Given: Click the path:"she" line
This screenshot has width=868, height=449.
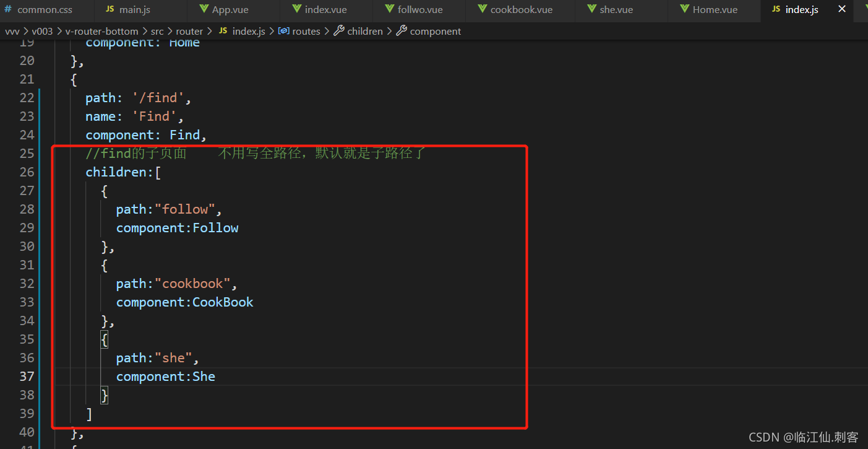Looking at the screenshot, I should 158,358.
